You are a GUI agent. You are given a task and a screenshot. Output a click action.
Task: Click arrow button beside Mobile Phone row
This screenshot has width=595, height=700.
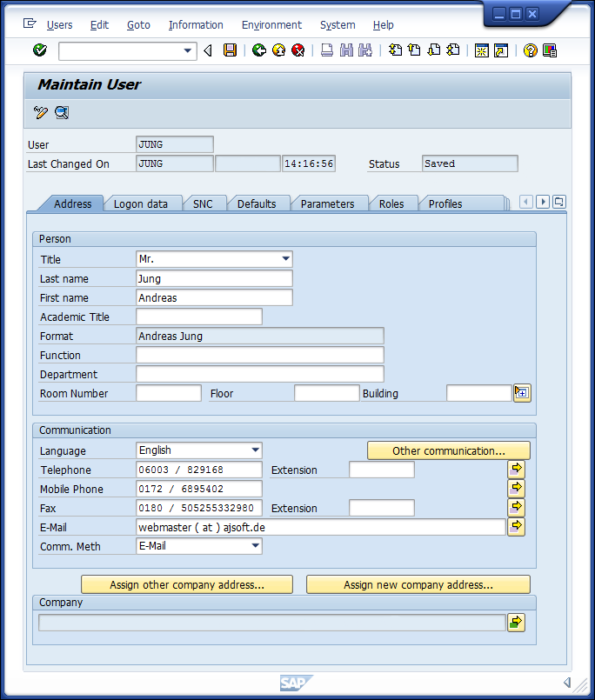(x=517, y=488)
